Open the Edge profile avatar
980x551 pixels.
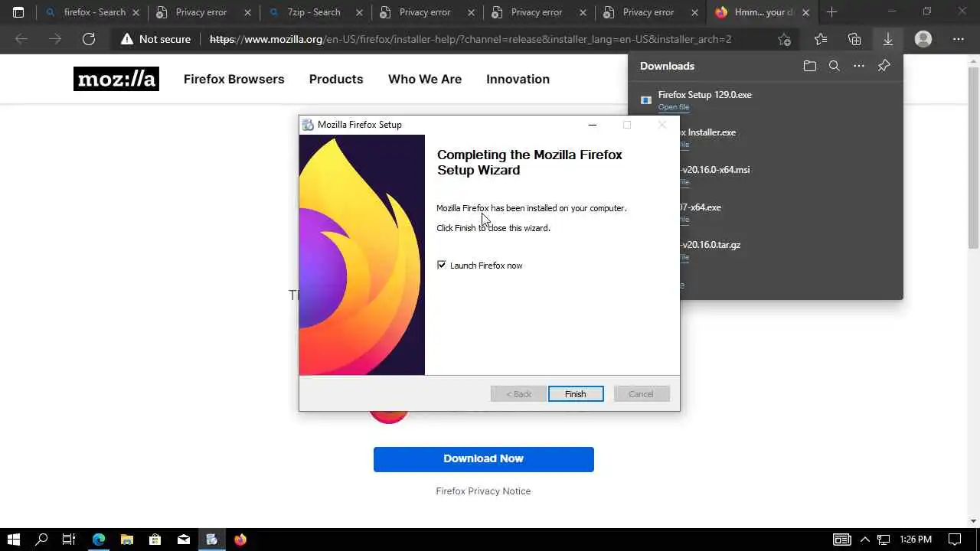coord(923,39)
